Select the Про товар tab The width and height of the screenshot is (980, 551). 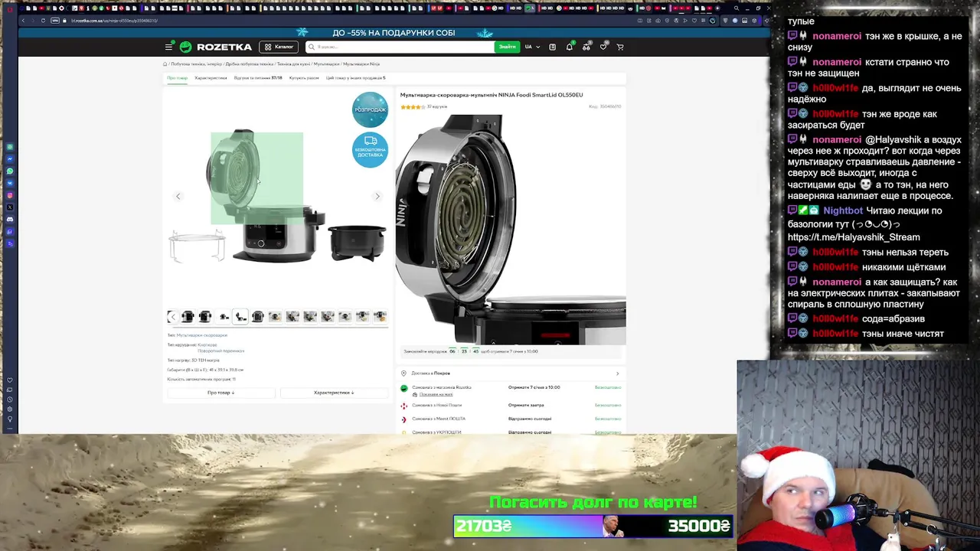pyautogui.click(x=177, y=78)
